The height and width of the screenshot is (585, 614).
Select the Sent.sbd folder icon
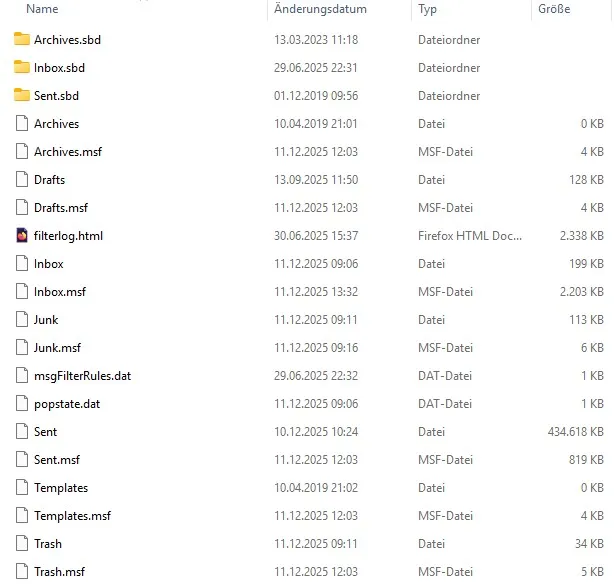22,95
